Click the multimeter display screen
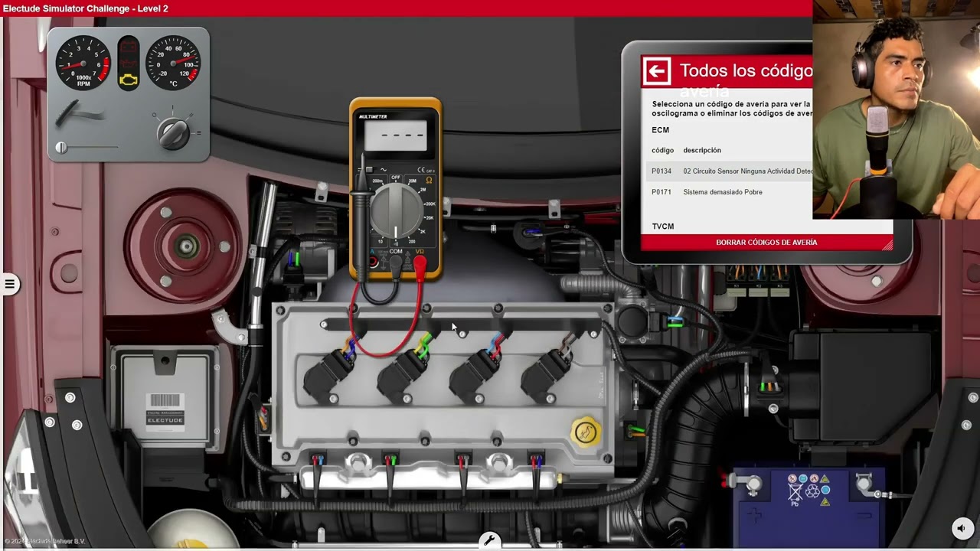The width and height of the screenshot is (980, 551). tap(396, 135)
